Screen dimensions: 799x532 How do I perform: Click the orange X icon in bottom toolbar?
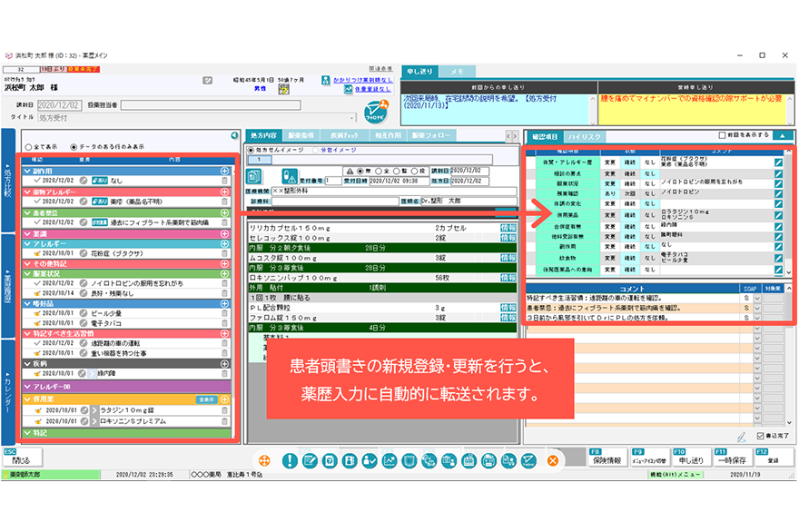tap(551, 461)
